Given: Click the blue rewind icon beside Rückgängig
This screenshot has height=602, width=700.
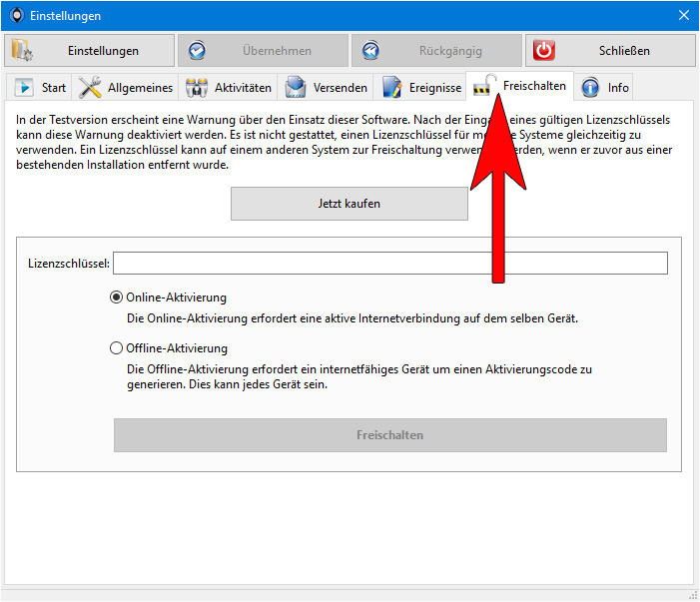Looking at the screenshot, I should tap(370, 51).
